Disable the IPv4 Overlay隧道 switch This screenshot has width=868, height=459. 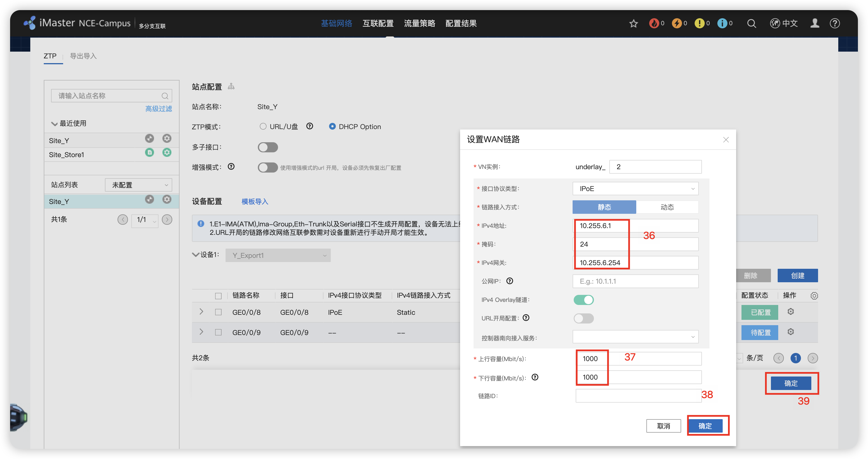click(584, 300)
